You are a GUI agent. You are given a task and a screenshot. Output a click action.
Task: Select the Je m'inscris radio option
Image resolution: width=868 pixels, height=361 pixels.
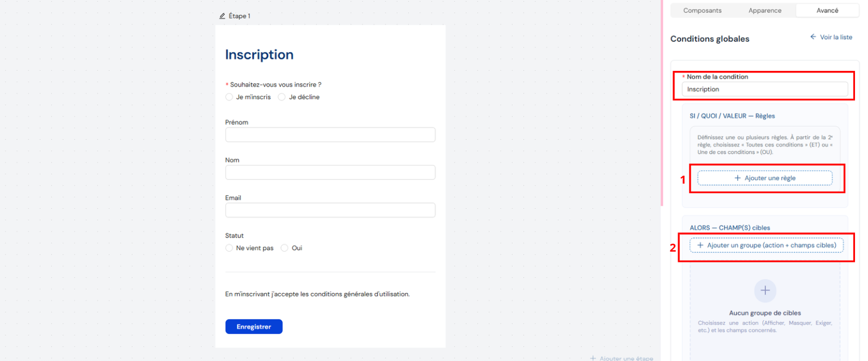coord(229,97)
